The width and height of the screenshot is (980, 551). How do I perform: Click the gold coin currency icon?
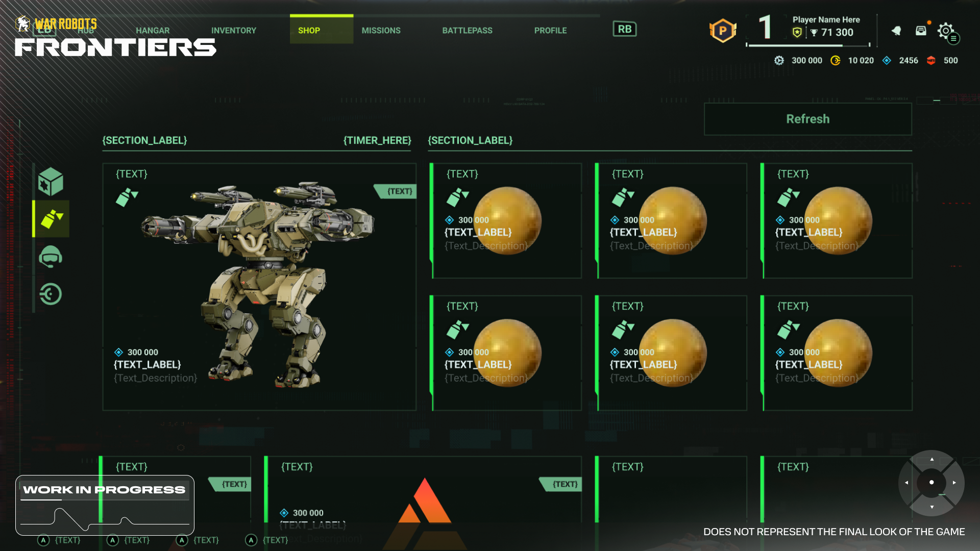pos(836,61)
